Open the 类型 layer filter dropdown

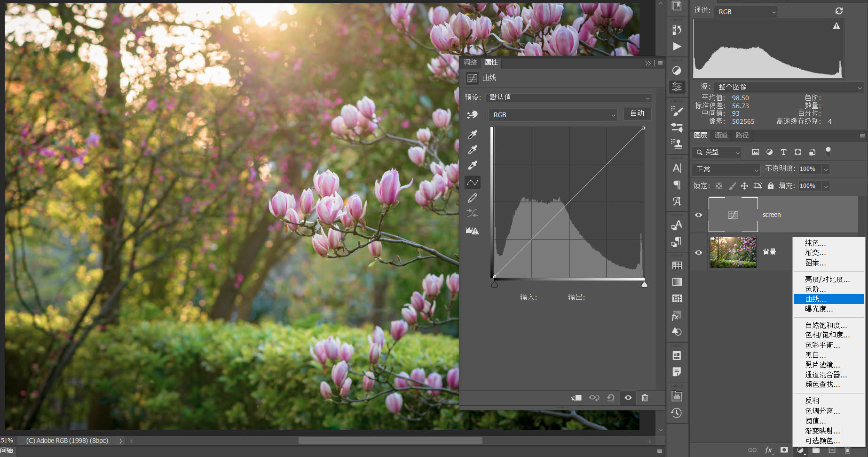pos(717,152)
